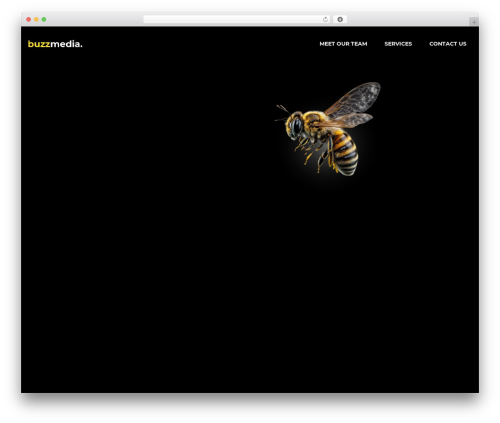Go to the Services menu item
The image size is (500, 423).
pyautogui.click(x=398, y=44)
